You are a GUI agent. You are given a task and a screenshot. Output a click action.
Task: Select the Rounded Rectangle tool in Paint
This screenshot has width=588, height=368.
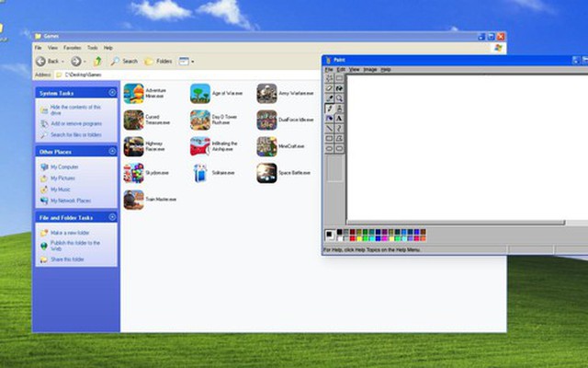pos(339,148)
